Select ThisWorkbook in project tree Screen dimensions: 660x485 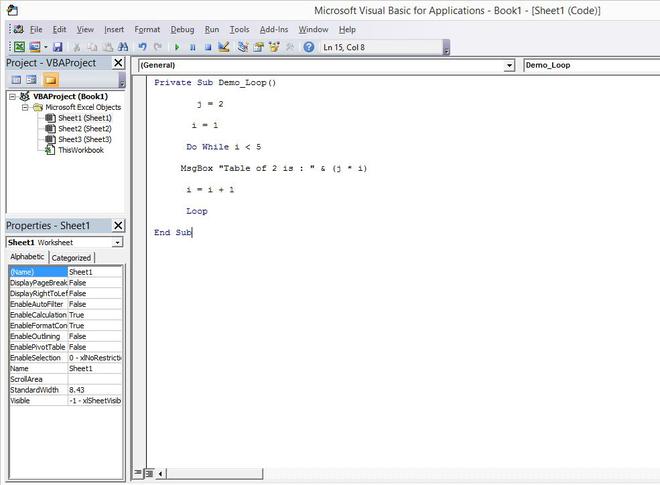tap(81, 150)
